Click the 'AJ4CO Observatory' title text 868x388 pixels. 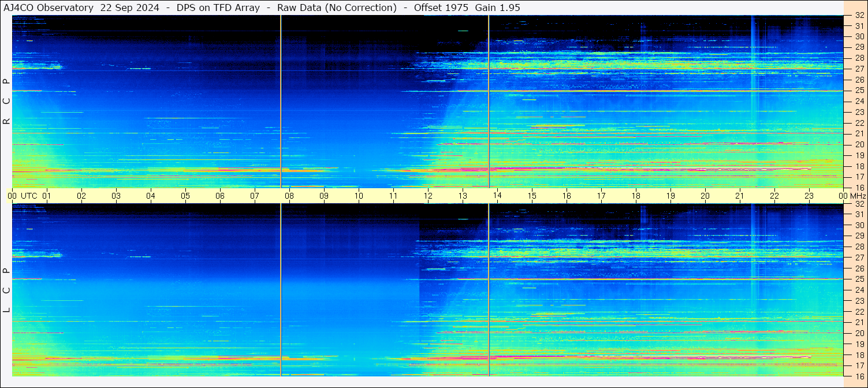coord(49,8)
